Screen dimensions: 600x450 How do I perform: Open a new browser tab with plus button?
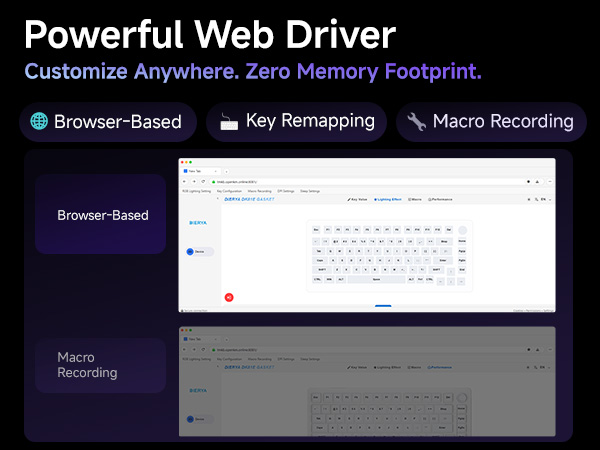pos(226,172)
